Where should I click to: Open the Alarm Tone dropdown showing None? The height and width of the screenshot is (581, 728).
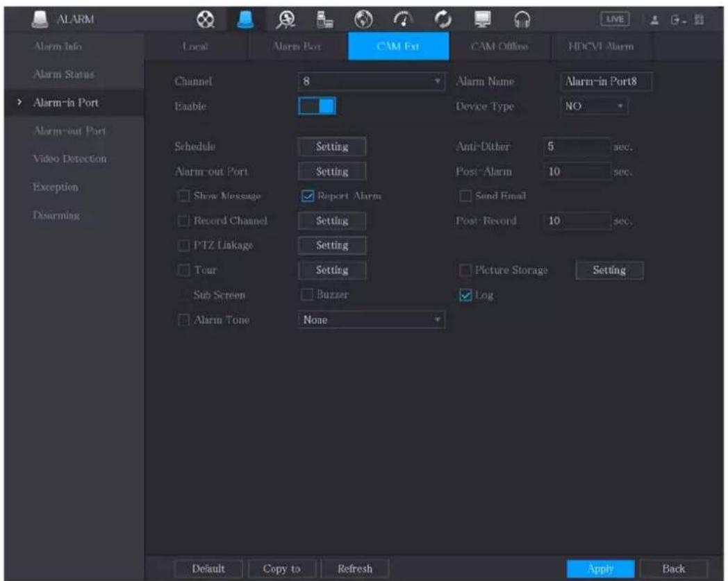[x=371, y=320]
